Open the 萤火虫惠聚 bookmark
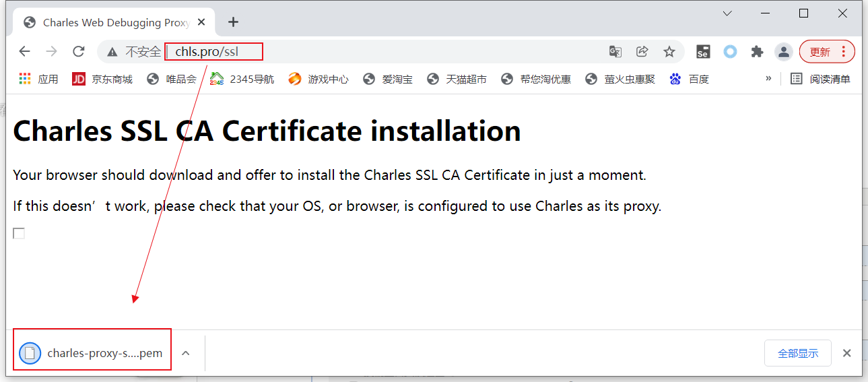This screenshot has height=382, width=868. tap(620, 79)
